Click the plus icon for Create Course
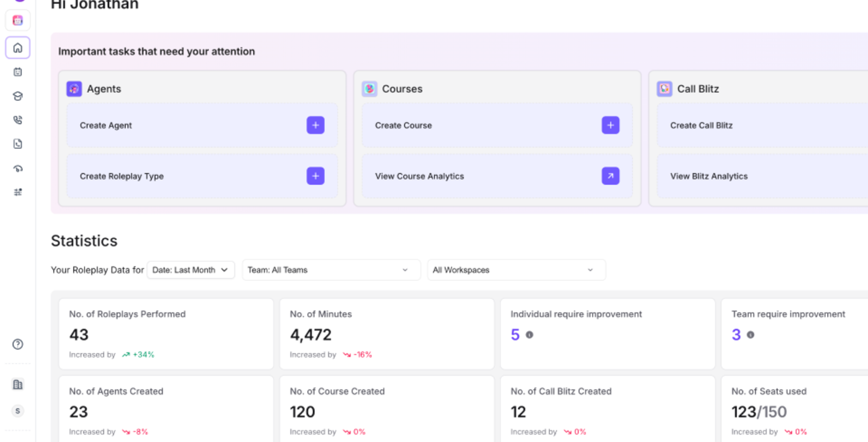 coord(610,125)
